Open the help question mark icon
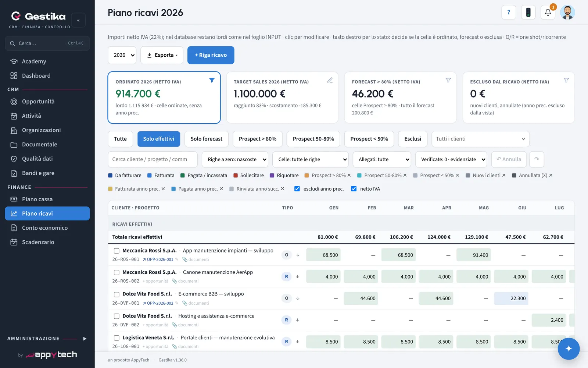The image size is (588, 368). [x=509, y=12]
